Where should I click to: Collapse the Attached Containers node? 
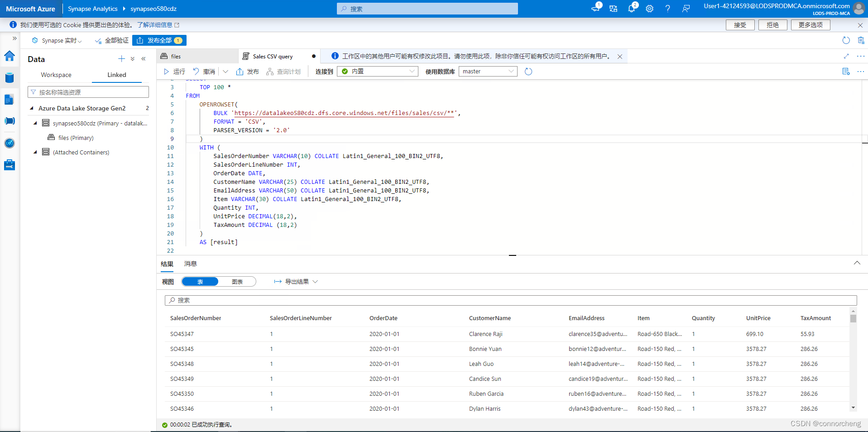[35, 152]
